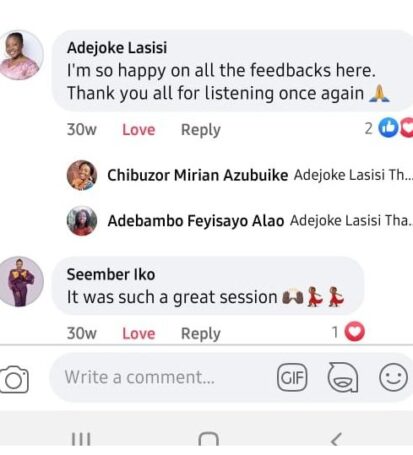The width and height of the screenshot is (413, 455).
Task: Open Seember Iko's profile name link
Action: pyautogui.click(x=111, y=275)
